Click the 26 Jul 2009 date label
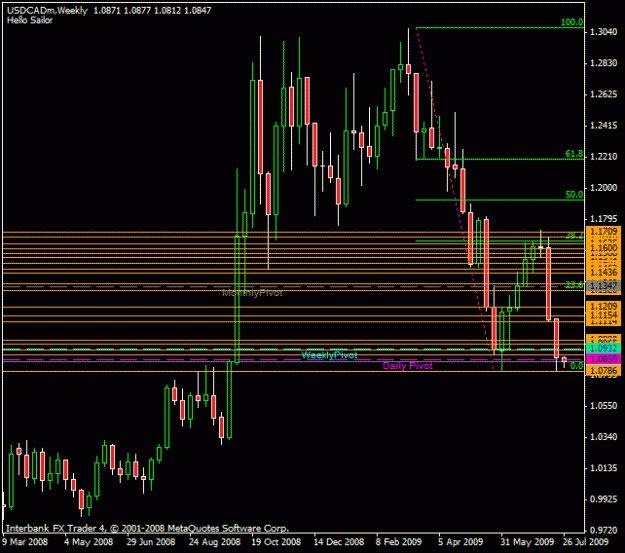Viewport: 625px width, 553px height. [585, 542]
